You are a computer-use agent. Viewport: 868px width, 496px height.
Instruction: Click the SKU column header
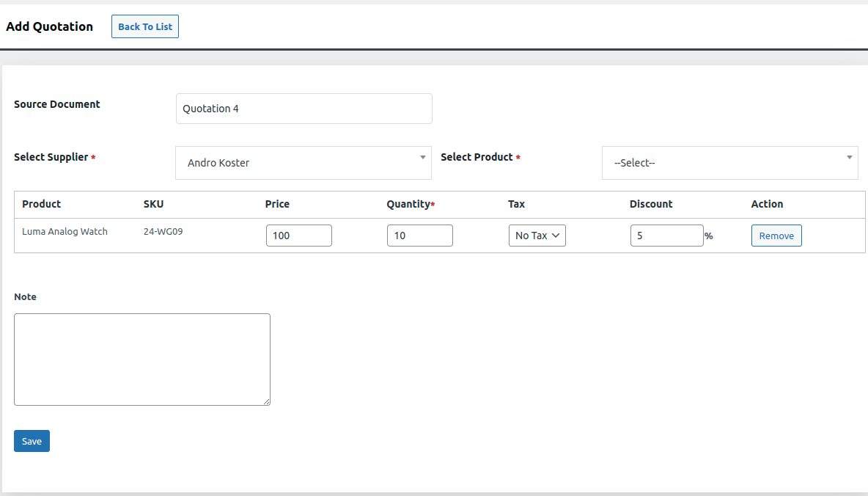[x=153, y=204]
